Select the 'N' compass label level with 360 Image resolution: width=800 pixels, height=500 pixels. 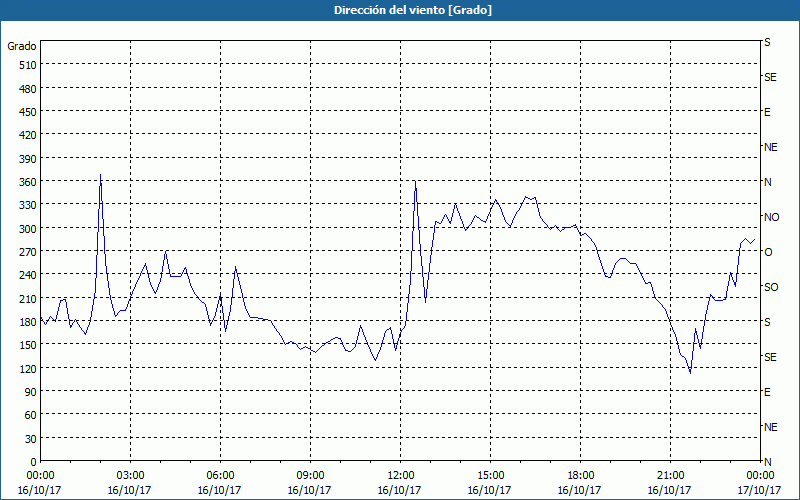pos(768,182)
